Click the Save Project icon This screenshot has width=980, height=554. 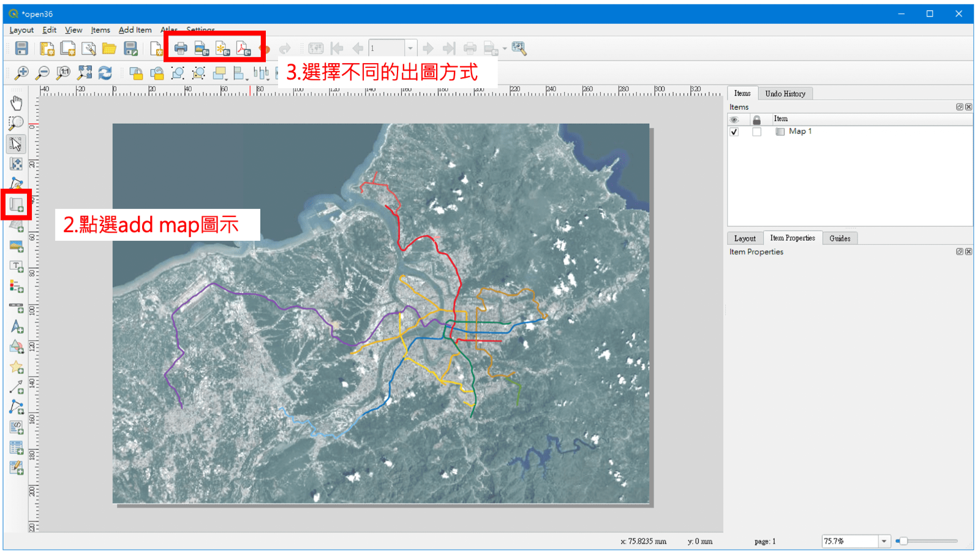coord(21,48)
